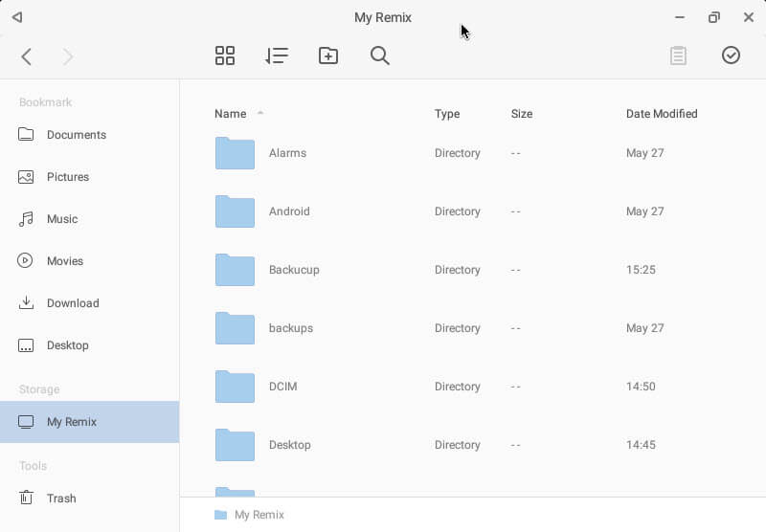Open the sort order options
Image resolution: width=766 pixels, height=532 pixels.
pyautogui.click(x=277, y=55)
